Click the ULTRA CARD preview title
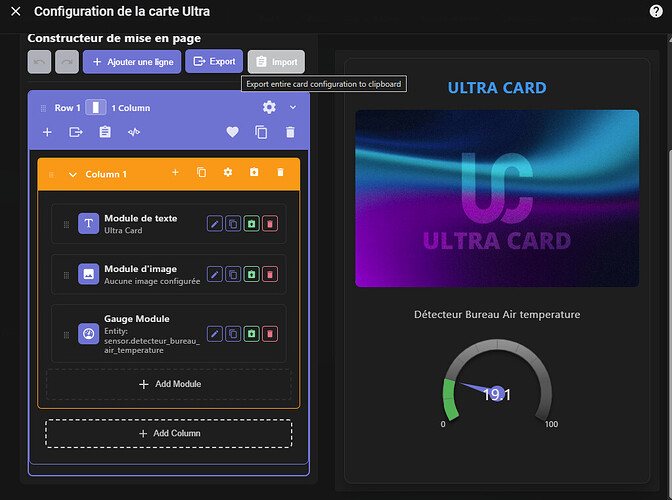672x500 pixels. click(x=497, y=88)
